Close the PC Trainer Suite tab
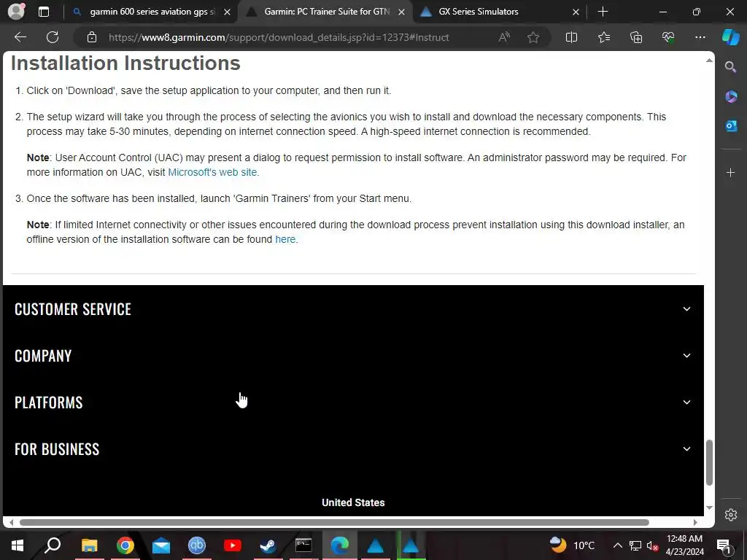This screenshot has width=747, height=560. (x=402, y=12)
